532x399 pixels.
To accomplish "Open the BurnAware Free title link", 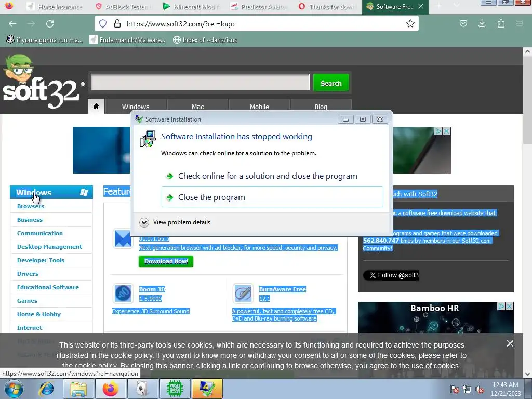I will 283,289.
